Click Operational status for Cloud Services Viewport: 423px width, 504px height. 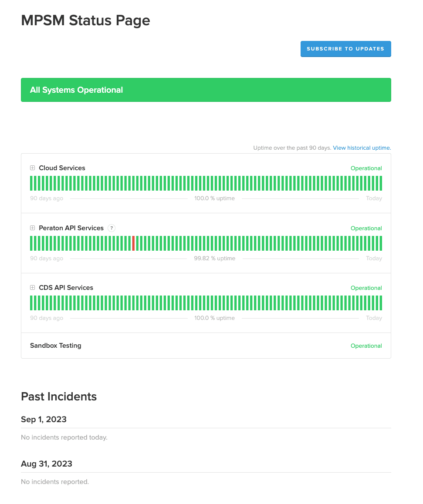pyautogui.click(x=366, y=168)
